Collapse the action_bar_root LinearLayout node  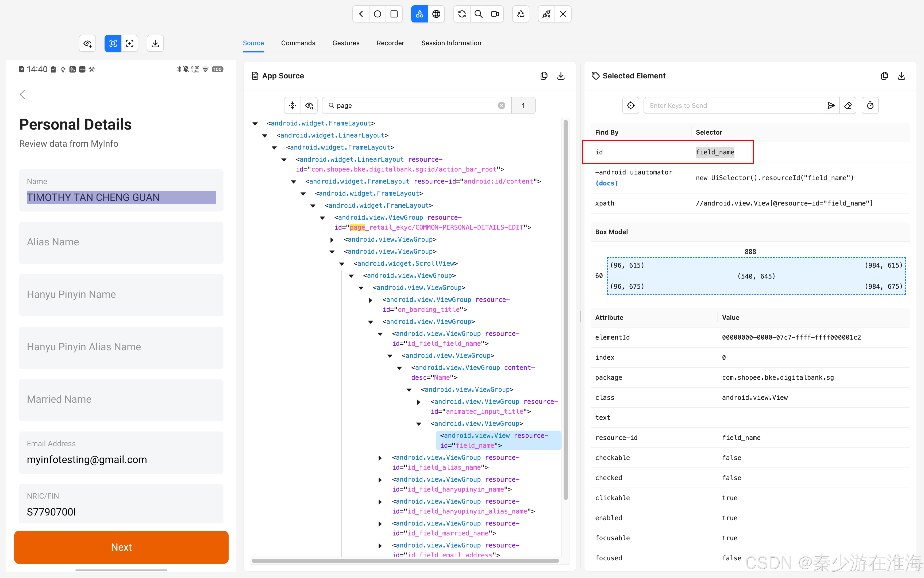284,160
